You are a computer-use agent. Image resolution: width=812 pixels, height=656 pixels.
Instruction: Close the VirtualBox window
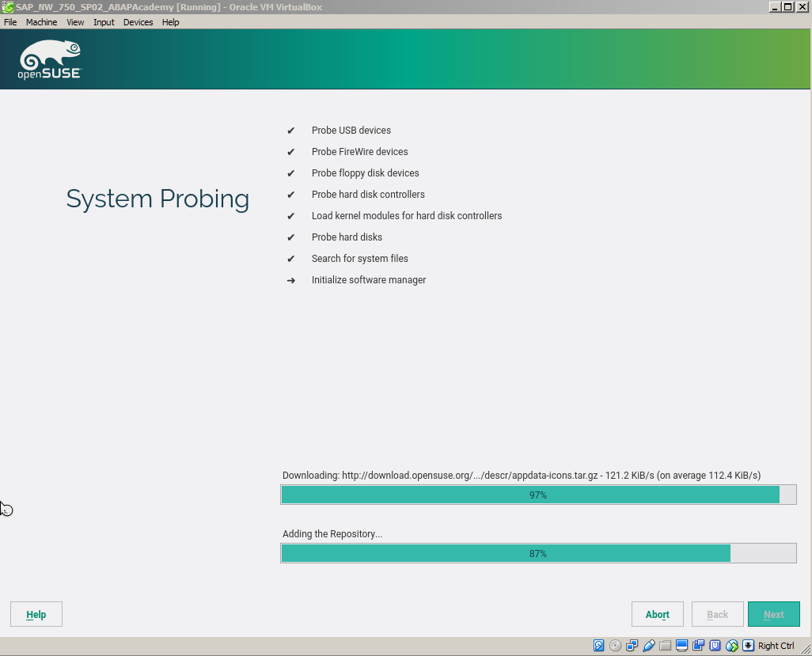(x=803, y=7)
